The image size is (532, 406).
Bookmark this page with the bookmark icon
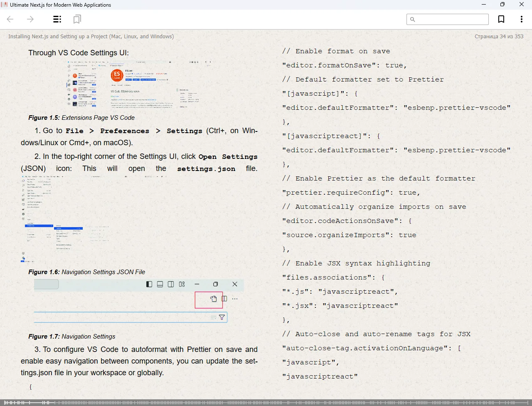501,19
